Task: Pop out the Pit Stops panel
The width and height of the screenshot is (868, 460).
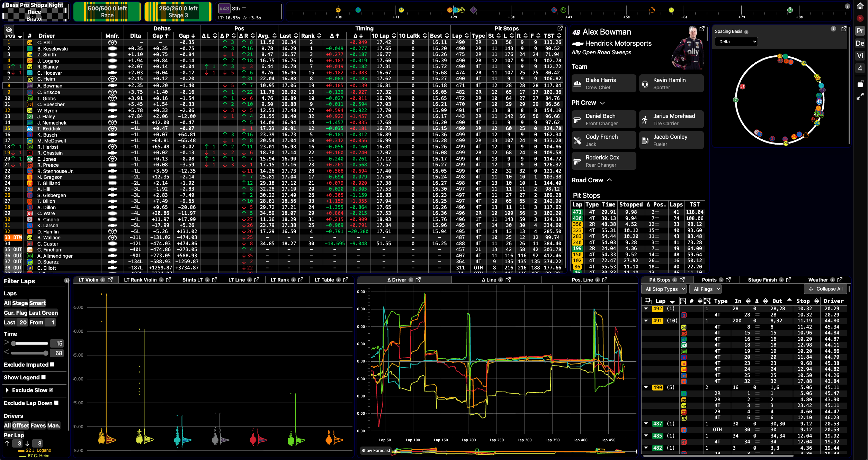Action: pos(682,280)
